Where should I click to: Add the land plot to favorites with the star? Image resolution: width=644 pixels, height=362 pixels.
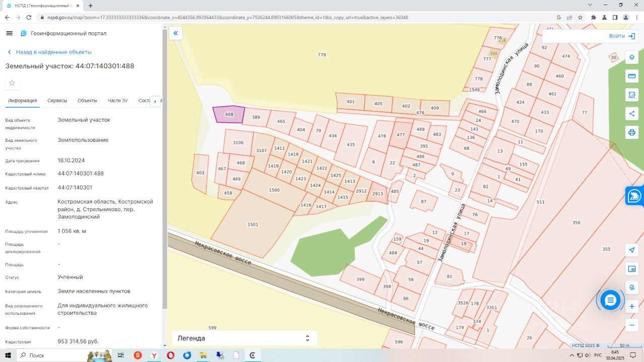pyautogui.click(x=12, y=83)
